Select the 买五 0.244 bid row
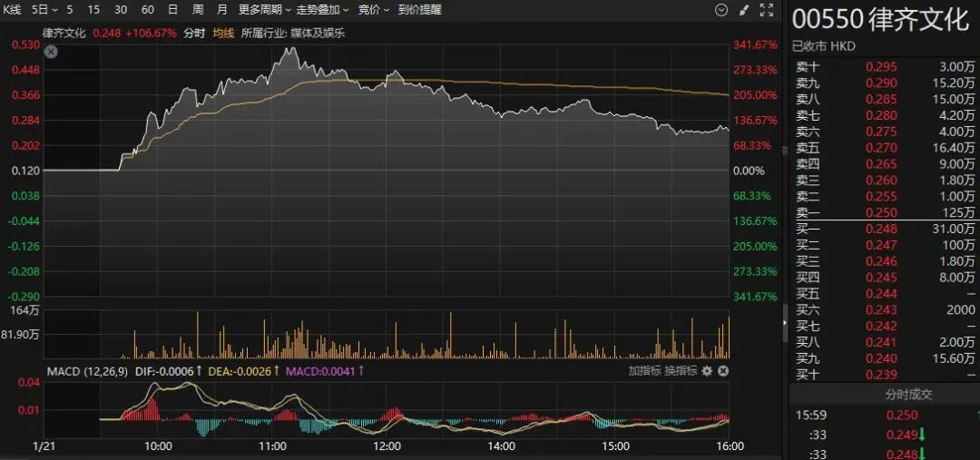Viewport: 980px width, 460px height. [885, 294]
